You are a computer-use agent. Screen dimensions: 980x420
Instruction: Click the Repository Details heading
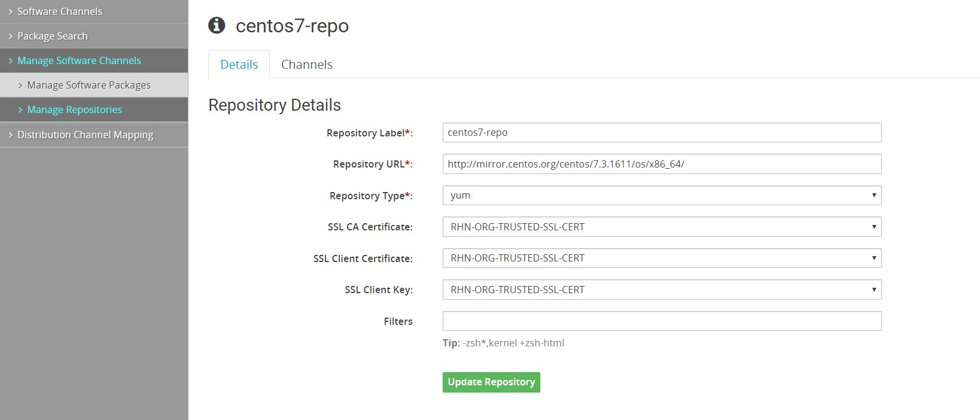(x=275, y=105)
